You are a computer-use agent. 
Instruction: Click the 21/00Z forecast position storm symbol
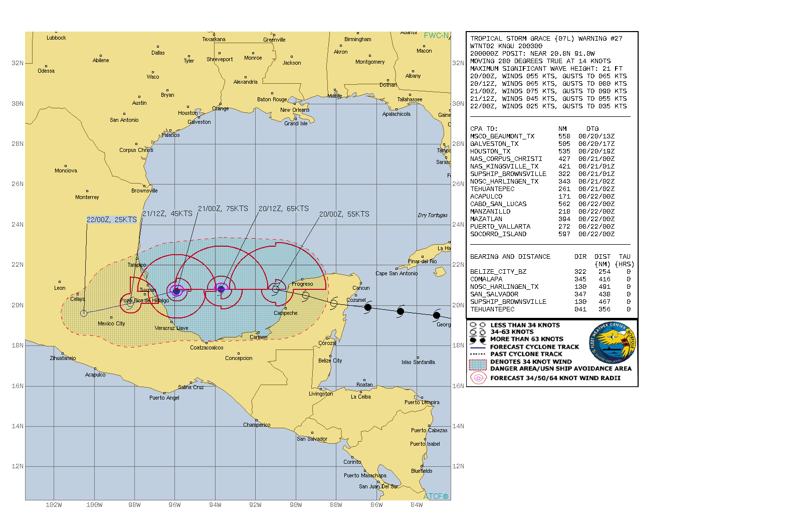[176, 291]
